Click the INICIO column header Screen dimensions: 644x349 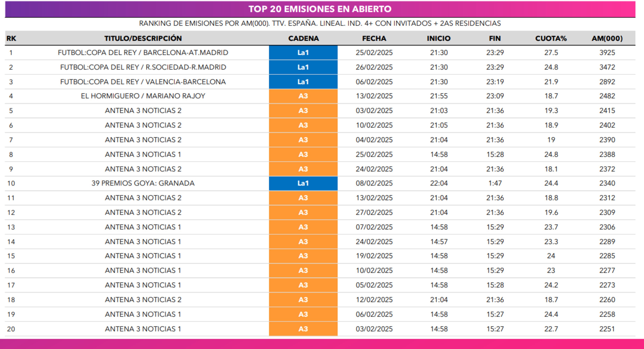pos(438,38)
